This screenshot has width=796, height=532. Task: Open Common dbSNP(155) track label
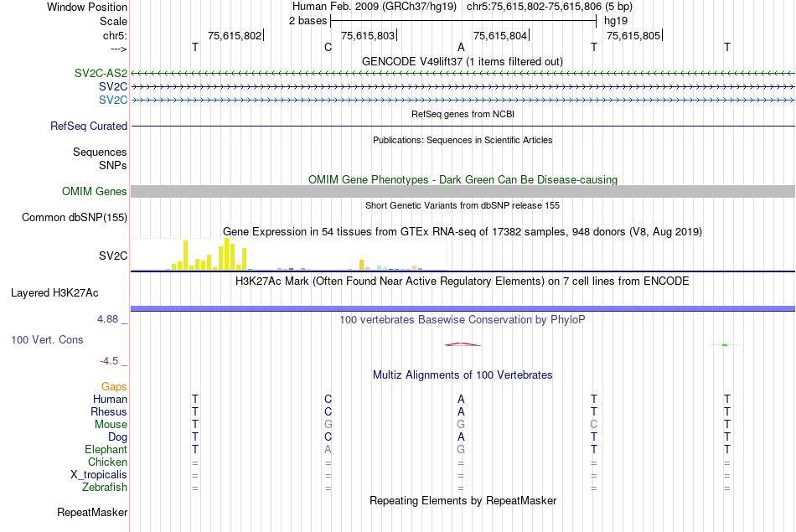coord(75,217)
